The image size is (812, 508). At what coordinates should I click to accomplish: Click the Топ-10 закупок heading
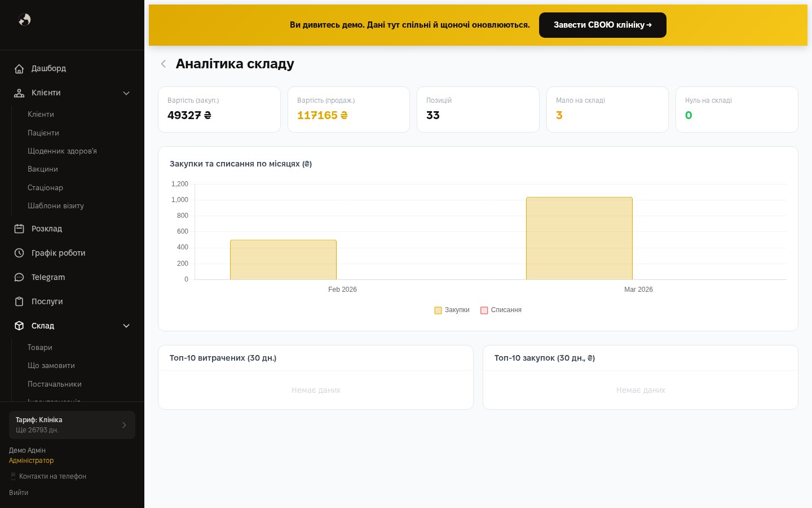[x=545, y=358]
